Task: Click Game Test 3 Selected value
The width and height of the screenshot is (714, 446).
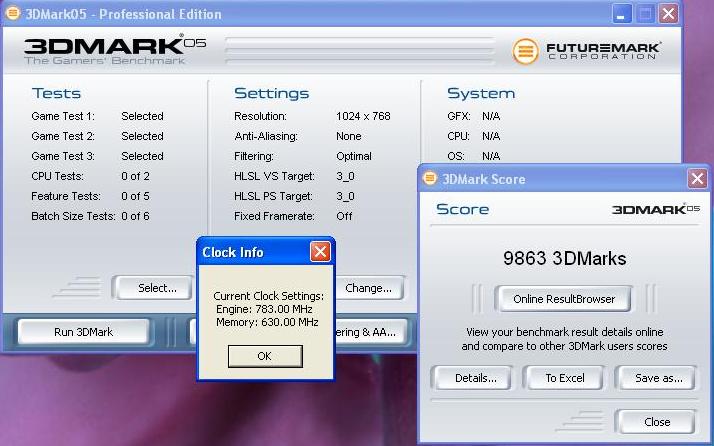Action: tap(143, 156)
